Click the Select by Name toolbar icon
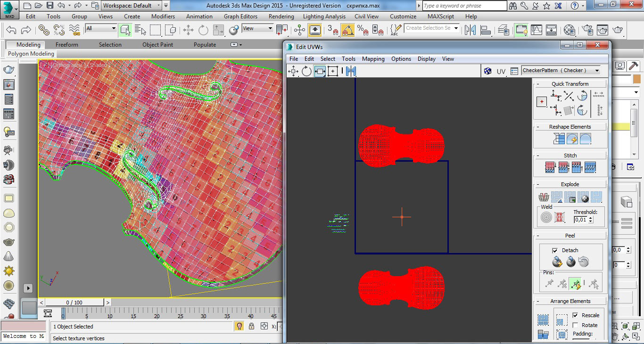The height and width of the screenshot is (344, 644). (x=140, y=30)
